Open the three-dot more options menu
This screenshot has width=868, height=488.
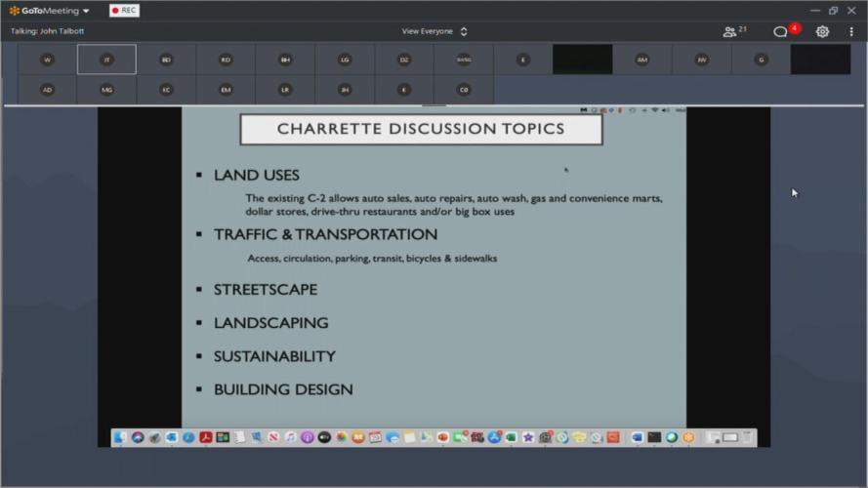[850, 31]
